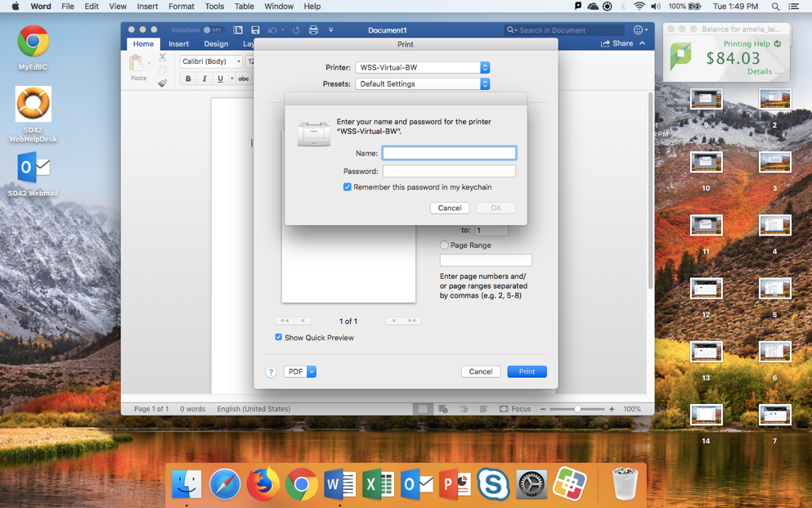Screen dimensions: 812x508
Task: Uncheck Remember this password in my keychain
Action: [x=348, y=187]
